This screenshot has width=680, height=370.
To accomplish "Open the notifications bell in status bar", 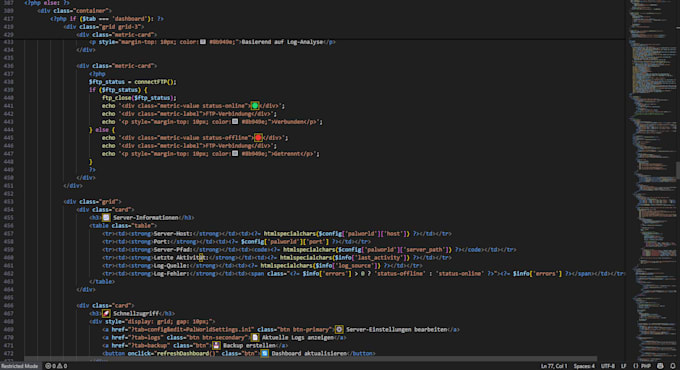I will pos(672,366).
